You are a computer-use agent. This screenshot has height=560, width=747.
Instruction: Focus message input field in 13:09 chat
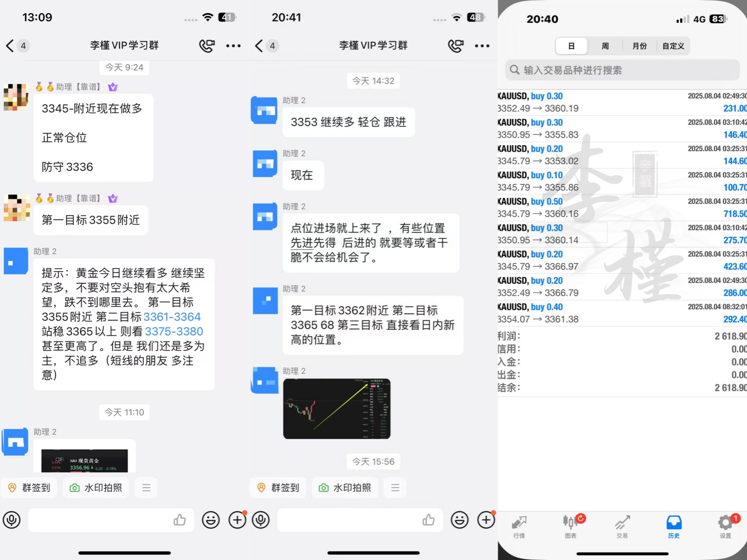point(111,520)
